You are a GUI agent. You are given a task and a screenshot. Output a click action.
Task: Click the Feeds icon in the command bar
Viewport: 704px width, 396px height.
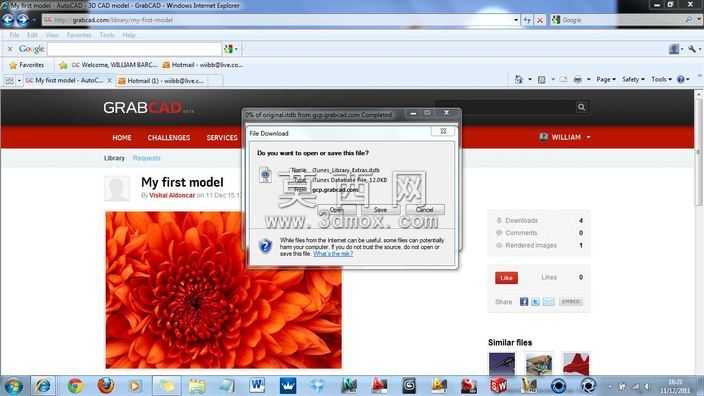(x=541, y=79)
